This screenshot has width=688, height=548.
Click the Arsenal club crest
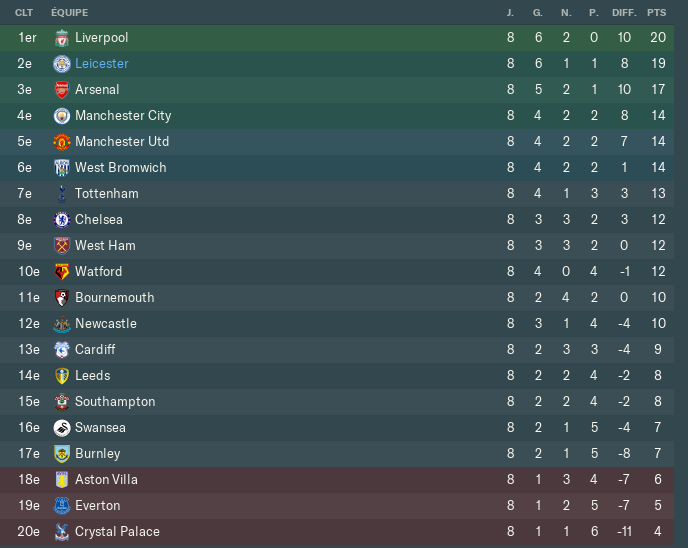(61, 90)
